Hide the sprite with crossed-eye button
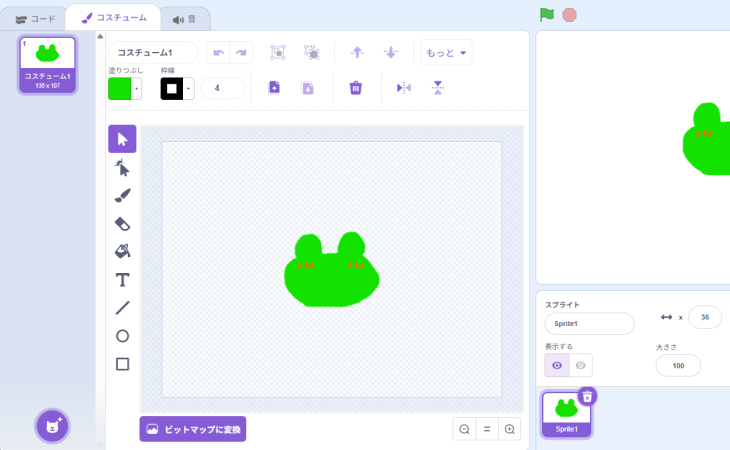Screen dimensions: 730x450 pyautogui.click(x=579, y=366)
